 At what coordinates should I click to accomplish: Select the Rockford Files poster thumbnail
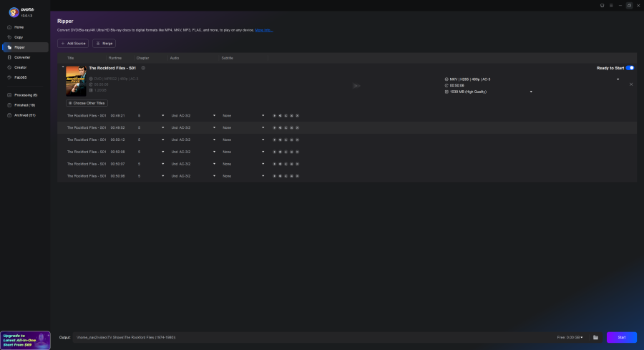coord(76,81)
